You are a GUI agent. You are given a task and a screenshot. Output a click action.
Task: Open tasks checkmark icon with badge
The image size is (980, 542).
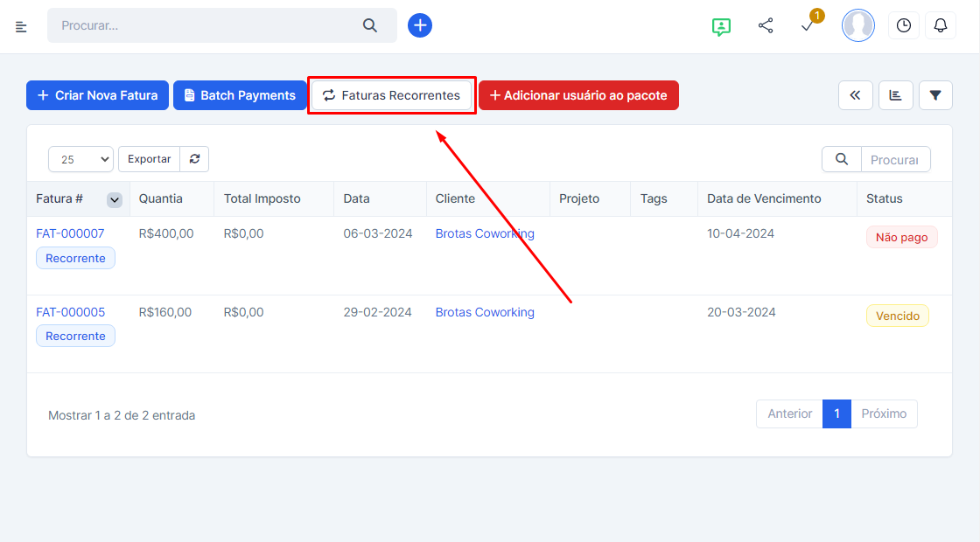click(808, 26)
